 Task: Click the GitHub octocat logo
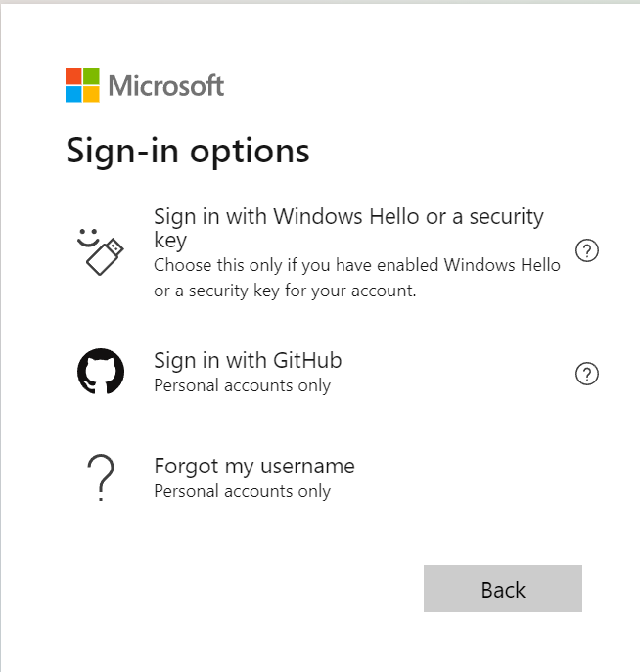tap(101, 372)
